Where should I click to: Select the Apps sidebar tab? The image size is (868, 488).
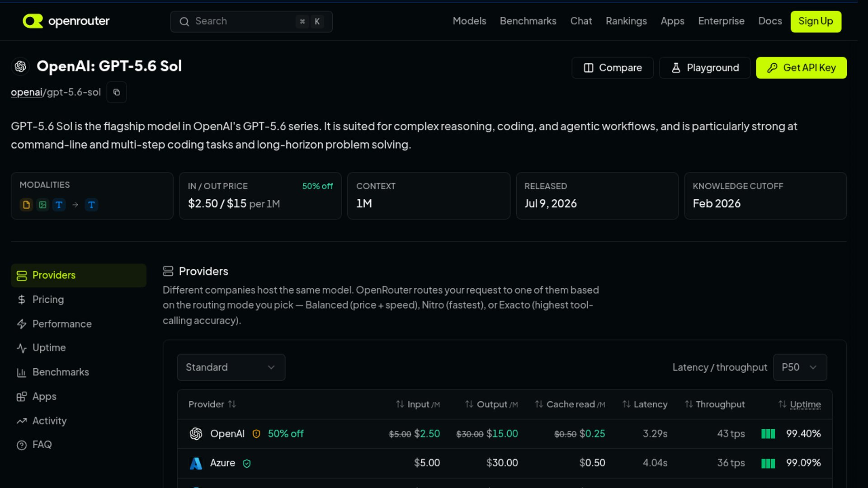(79, 397)
